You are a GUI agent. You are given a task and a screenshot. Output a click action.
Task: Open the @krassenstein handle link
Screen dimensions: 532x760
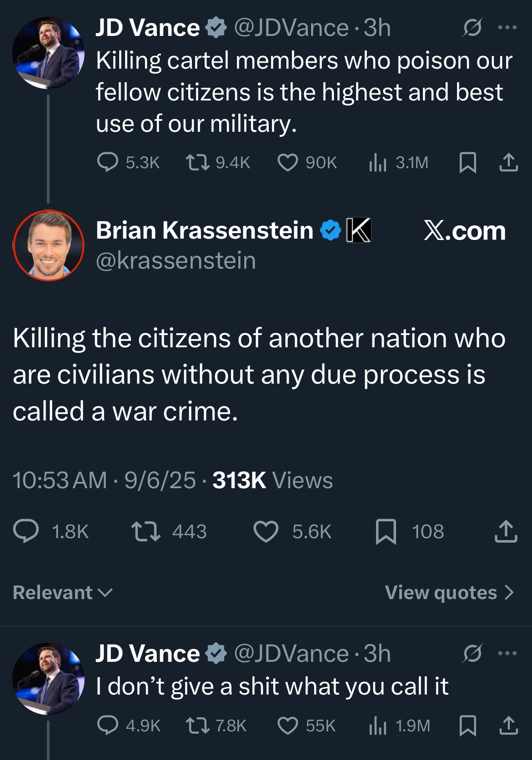tap(176, 261)
